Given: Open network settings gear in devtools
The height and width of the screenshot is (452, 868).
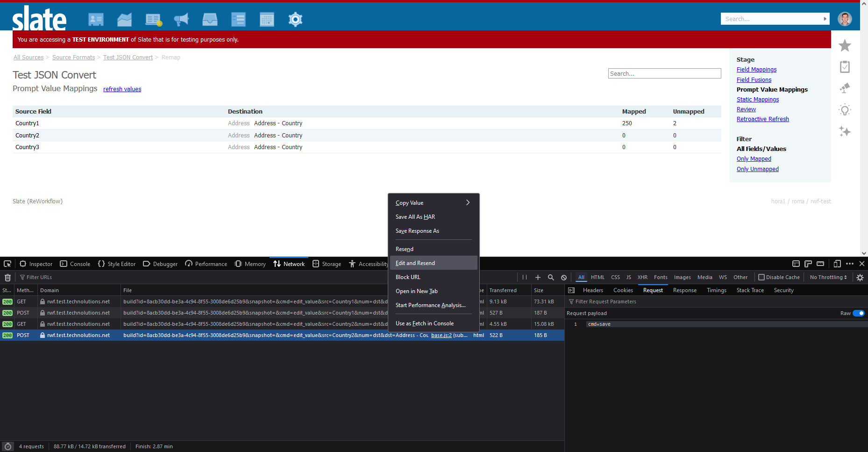Looking at the screenshot, I should pos(860,277).
